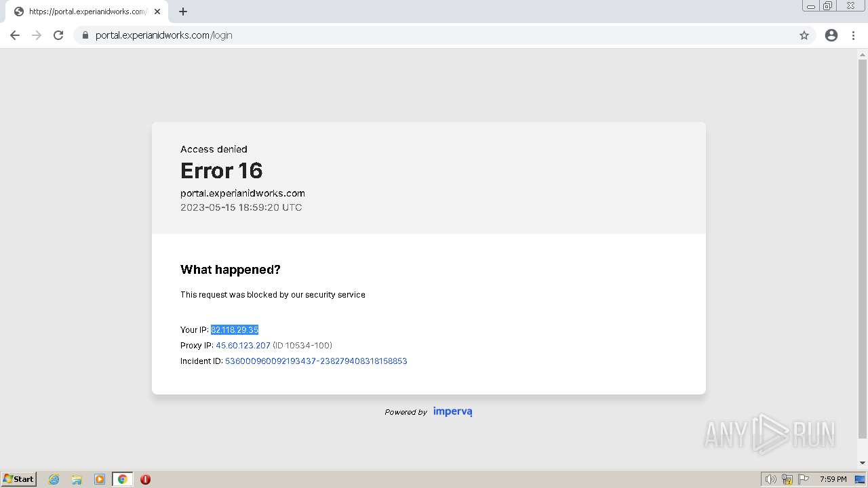
Task: Launch Internet Explorer from the taskbar
Action: (x=54, y=479)
